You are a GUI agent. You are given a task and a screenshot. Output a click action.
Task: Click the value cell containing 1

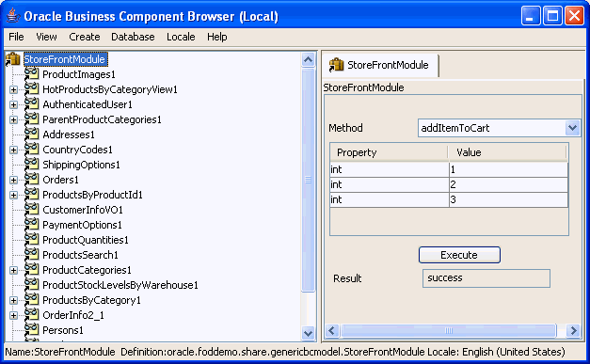508,169
